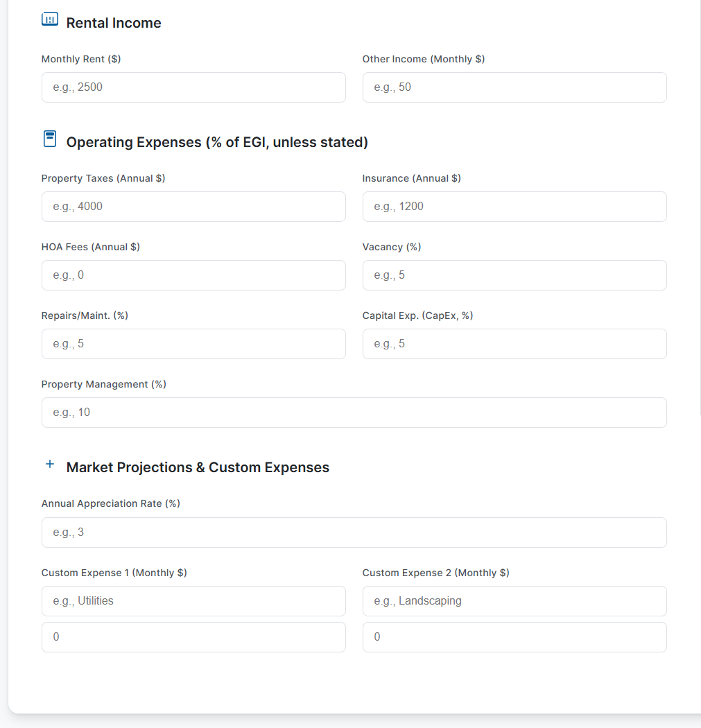Screen dimensions: 701x728
Task: Focus the Monthly Rent input field
Action: click(193, 87)
